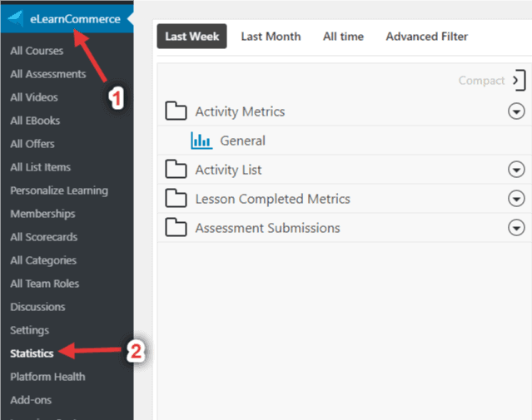Open the Advanced Filter tab
Image resolution: width=532 pixels, height=420 pixels.
tap(426, 37)
